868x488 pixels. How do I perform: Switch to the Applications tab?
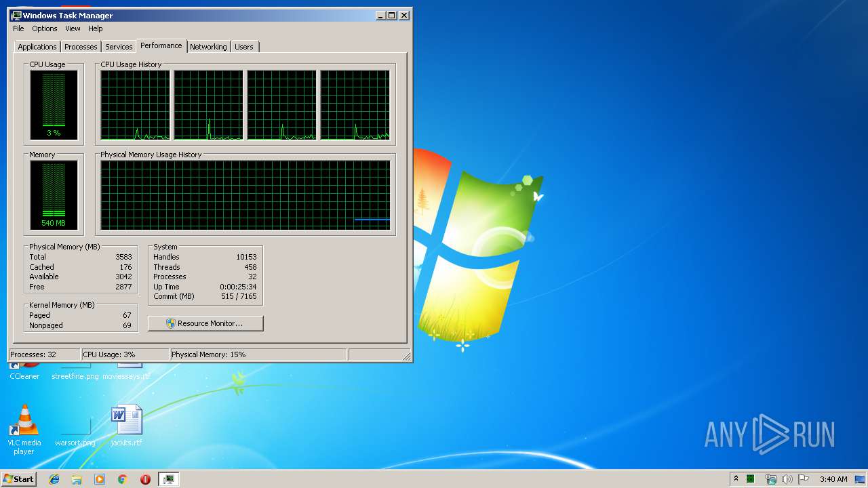point(37,47)
